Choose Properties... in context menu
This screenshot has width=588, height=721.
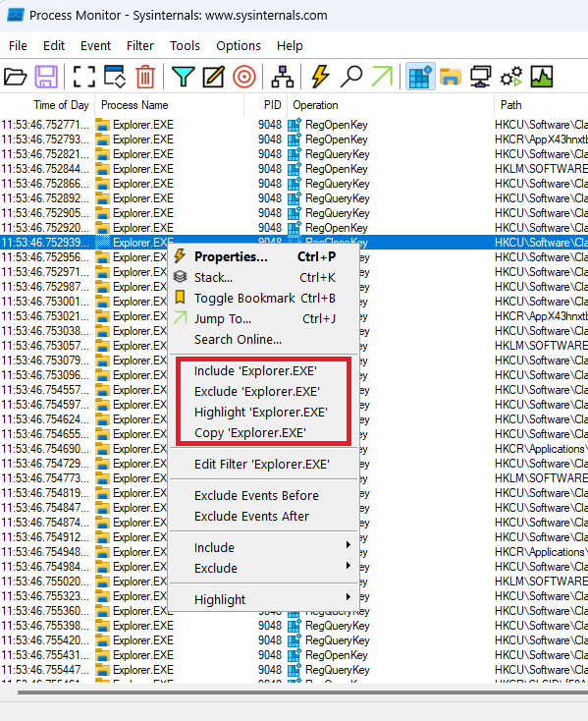pos(264,256)
